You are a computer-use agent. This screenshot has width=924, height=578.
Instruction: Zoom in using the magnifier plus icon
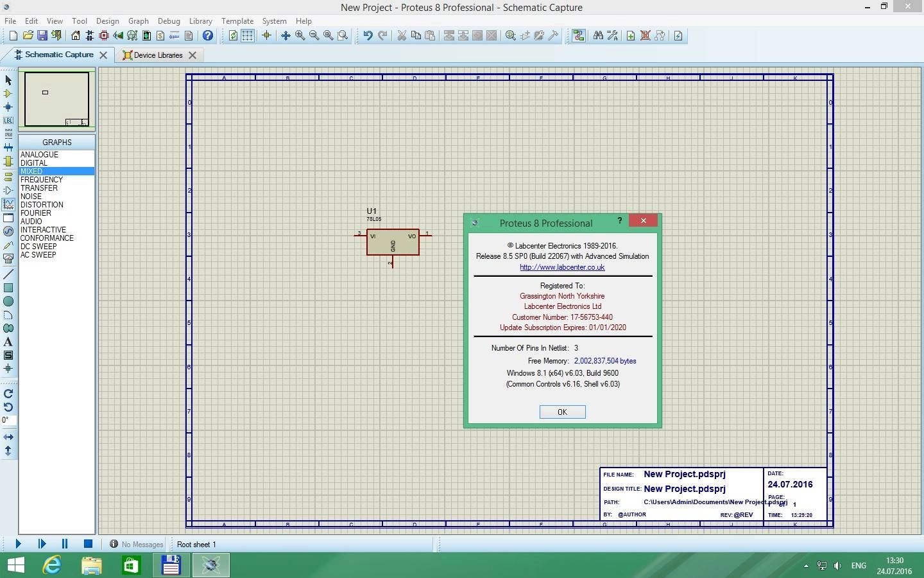point(300,35)
